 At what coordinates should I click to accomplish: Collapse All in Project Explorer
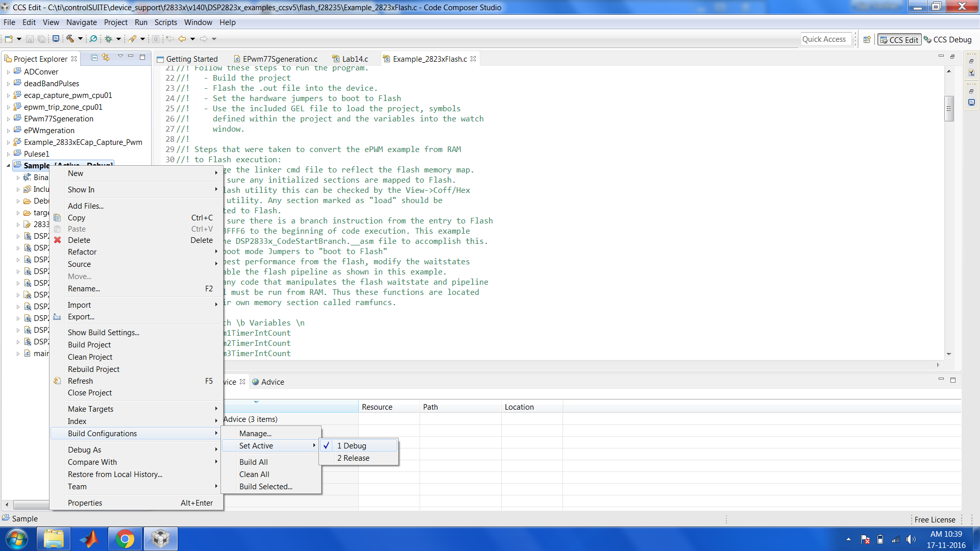pos(94,58)
